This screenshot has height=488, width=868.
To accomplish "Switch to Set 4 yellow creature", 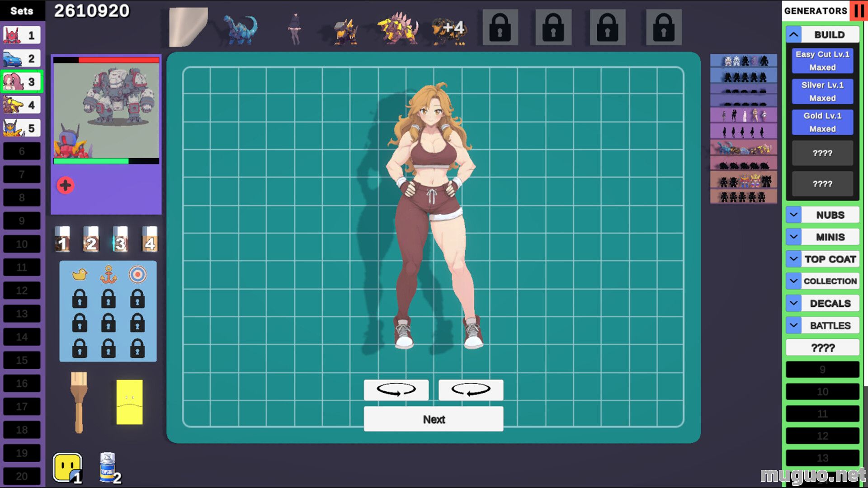I will coord(22,105).
